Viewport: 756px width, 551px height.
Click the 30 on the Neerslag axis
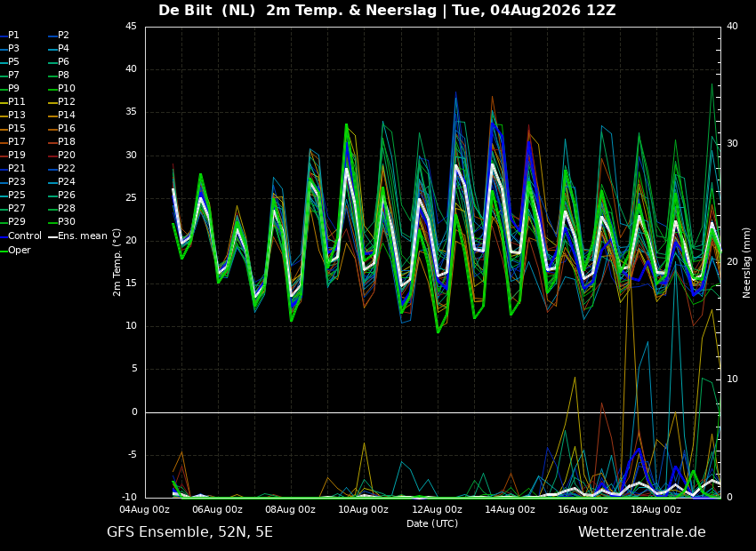732,144
